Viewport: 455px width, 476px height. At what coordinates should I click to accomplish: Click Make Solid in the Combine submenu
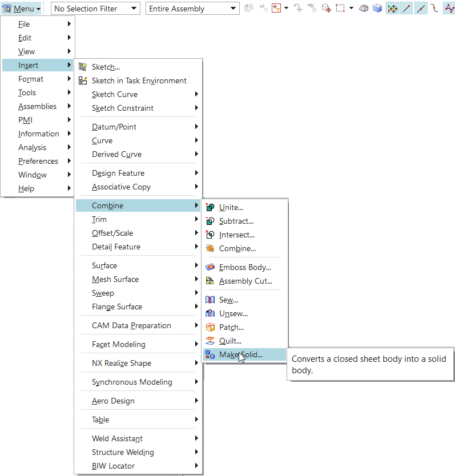point(240,355)
